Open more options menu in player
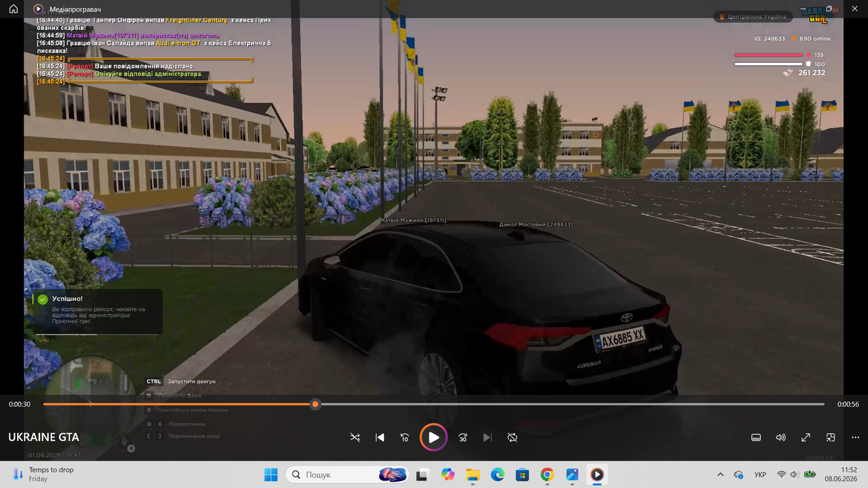Image resolution: width=868 pixels, height=488 pixels. point(856,437)
